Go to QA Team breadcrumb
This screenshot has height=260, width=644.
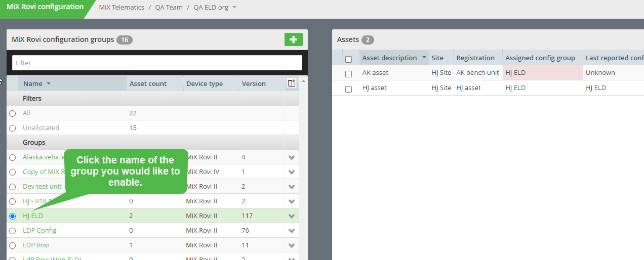click(169, 8)
